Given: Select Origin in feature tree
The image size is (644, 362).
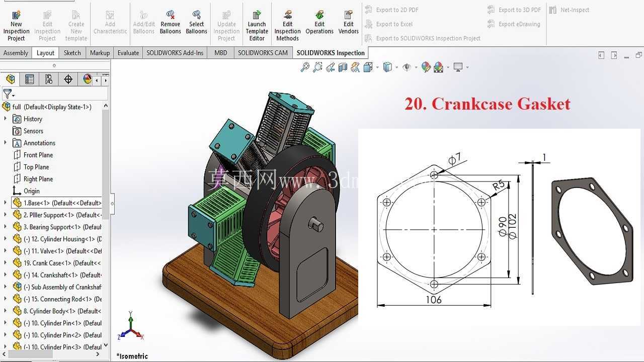Looking at the screenshot, I should (31, 191).
